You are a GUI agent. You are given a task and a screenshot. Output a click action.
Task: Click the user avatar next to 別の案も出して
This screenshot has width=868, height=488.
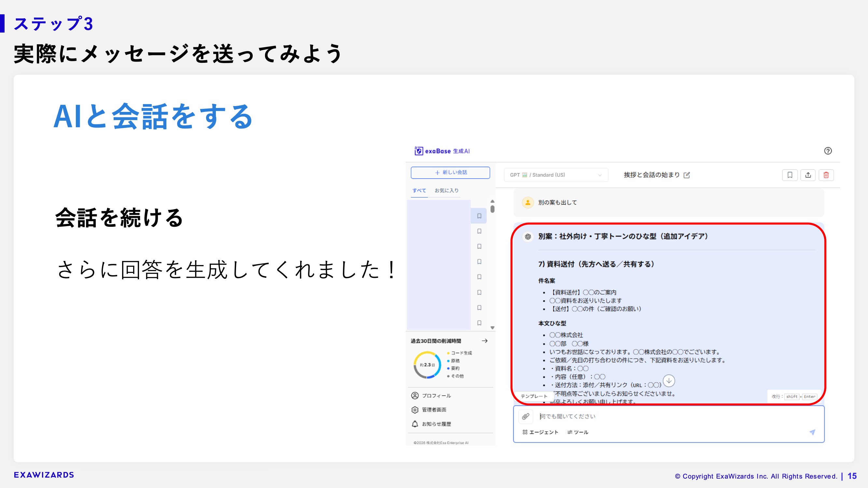528,202
